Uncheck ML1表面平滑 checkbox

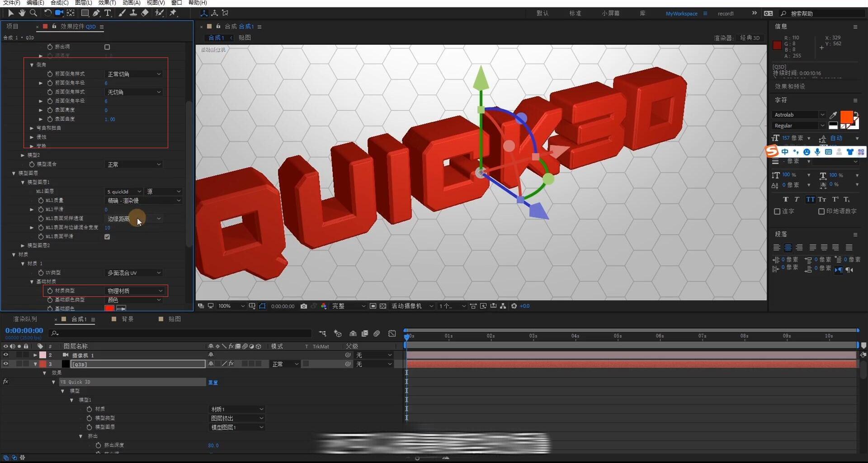[x=107, y=237]
